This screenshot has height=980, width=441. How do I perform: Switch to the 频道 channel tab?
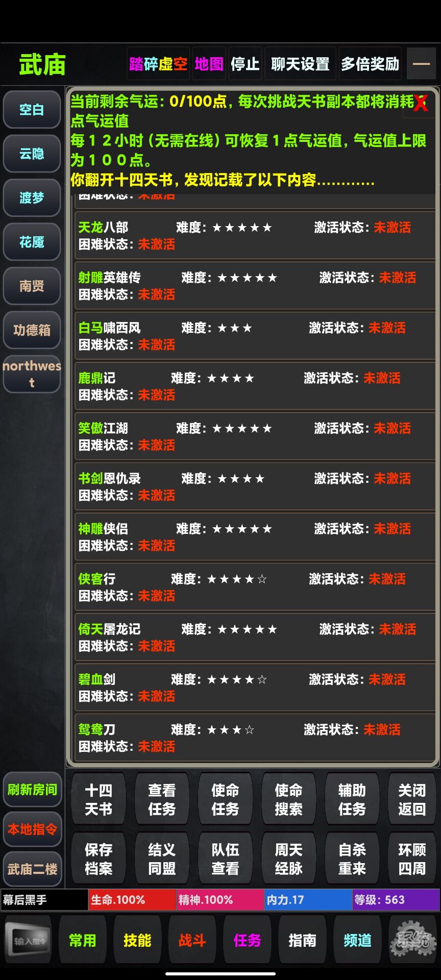[x=357, y=939]
